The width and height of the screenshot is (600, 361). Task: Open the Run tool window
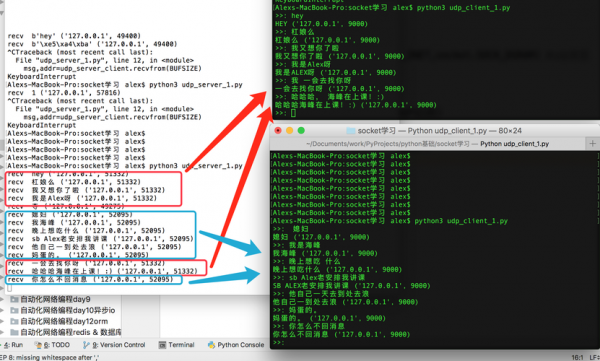[11, 345]
